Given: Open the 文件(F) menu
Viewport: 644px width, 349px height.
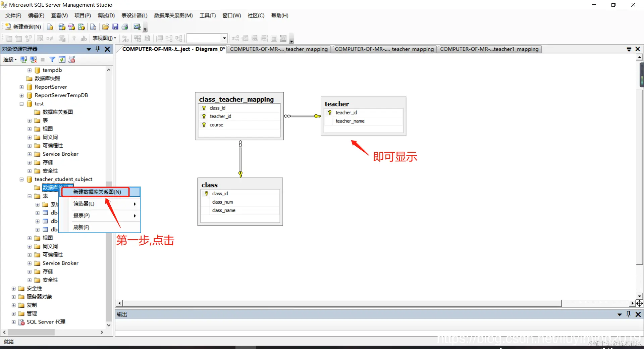Looking at the screenshot, I should 13,15.
